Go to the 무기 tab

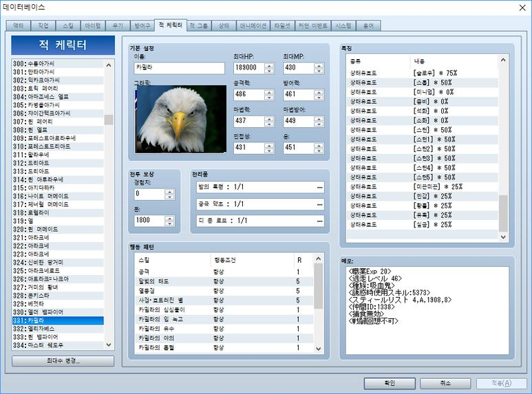point(118,25)
